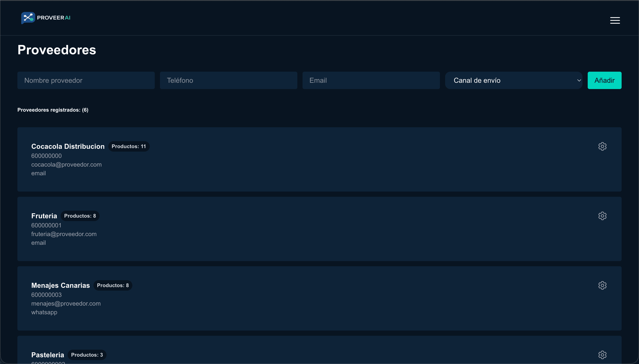Click the whatsapp channel label

point(44,312)
